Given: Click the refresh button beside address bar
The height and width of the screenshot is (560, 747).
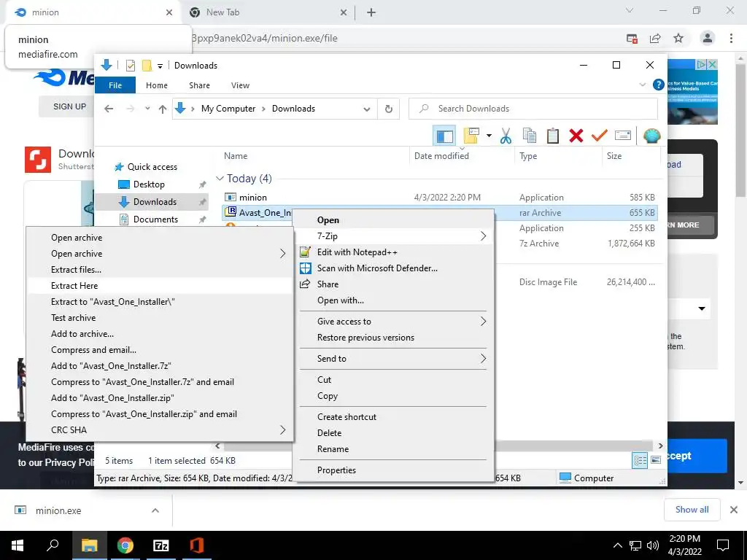Looking at the screenshot, I should [389, 109].
